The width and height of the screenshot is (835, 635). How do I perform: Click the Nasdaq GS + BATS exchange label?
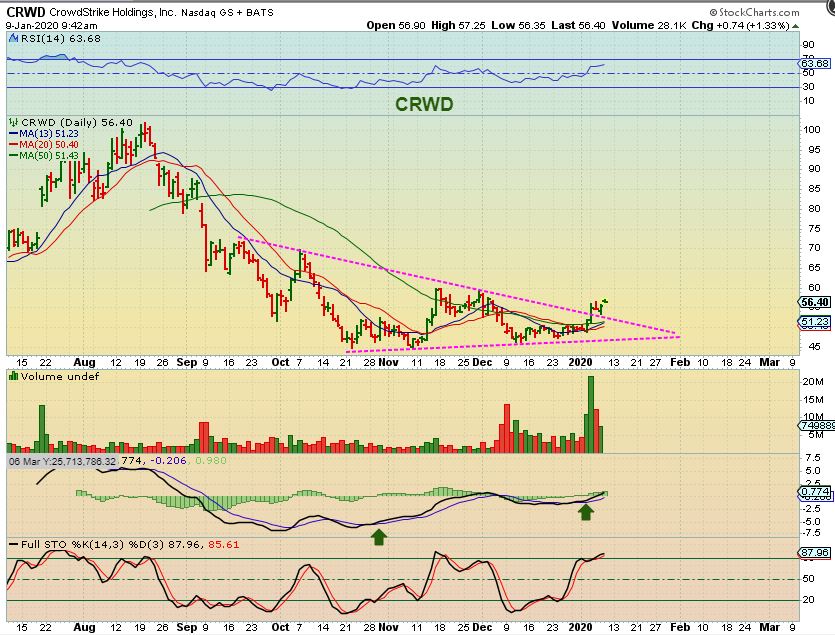(x=227, y=13)
